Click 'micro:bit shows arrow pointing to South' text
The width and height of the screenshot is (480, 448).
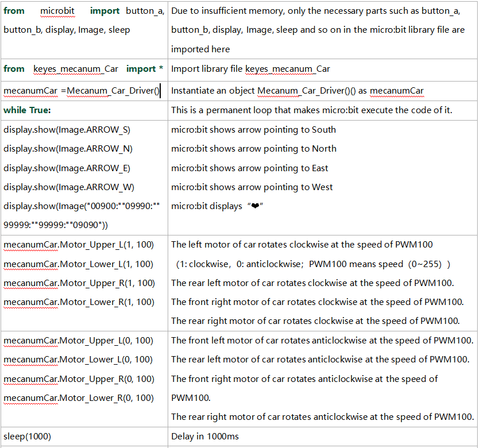253,130
